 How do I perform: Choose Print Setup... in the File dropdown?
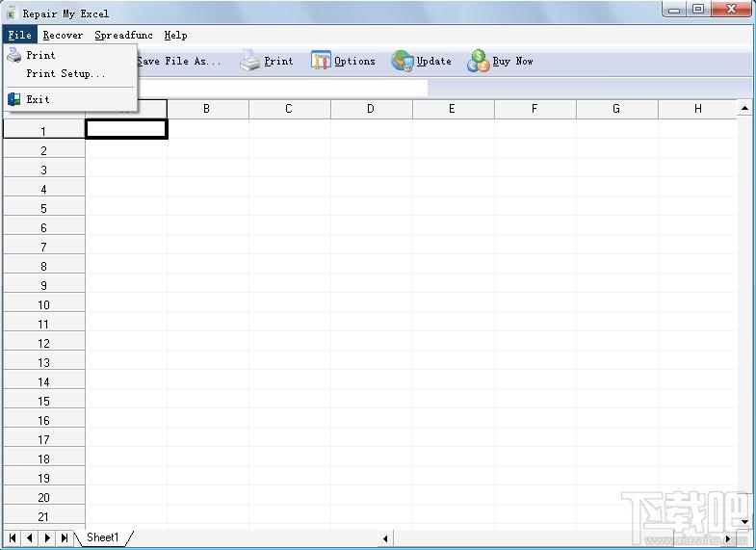[x=70, y=74]
